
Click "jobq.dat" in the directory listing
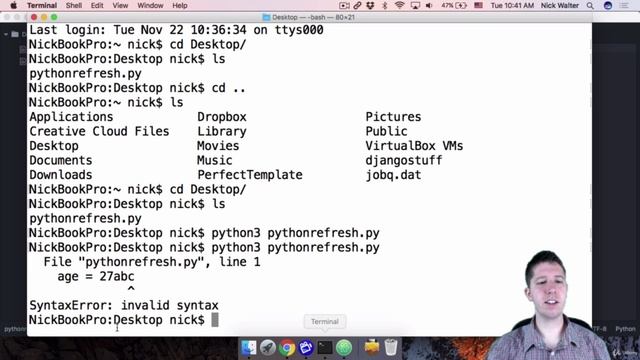(x=393, y=175)
